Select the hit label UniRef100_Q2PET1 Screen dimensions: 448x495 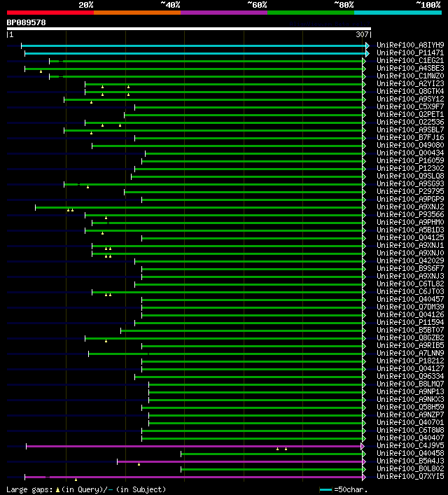pyautogui.click(x=410, y=114)
